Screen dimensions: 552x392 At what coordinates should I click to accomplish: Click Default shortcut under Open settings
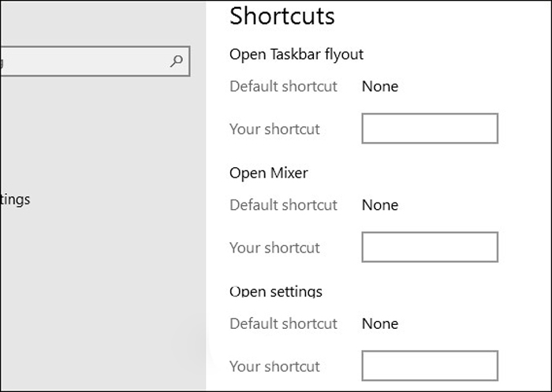point(283,323)
